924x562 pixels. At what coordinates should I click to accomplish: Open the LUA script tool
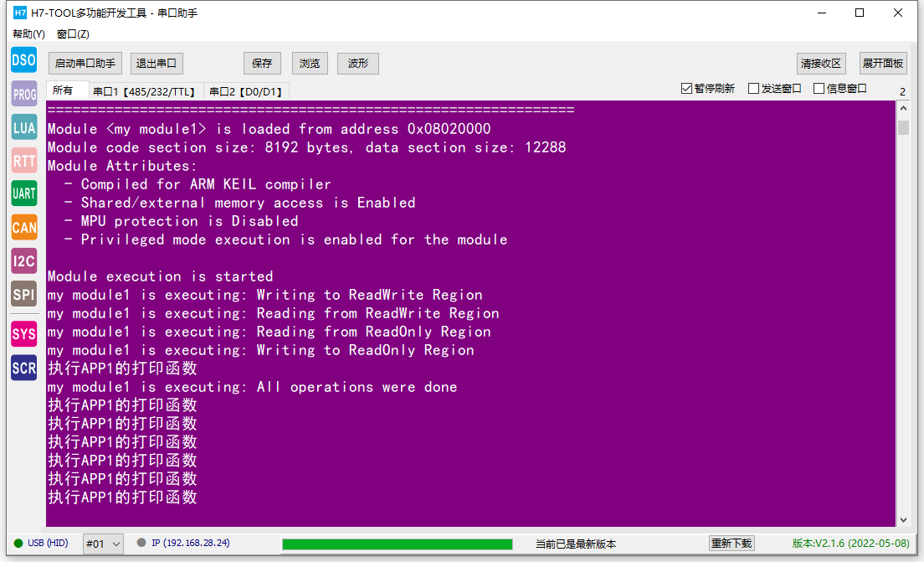click(x=24, y=127)
